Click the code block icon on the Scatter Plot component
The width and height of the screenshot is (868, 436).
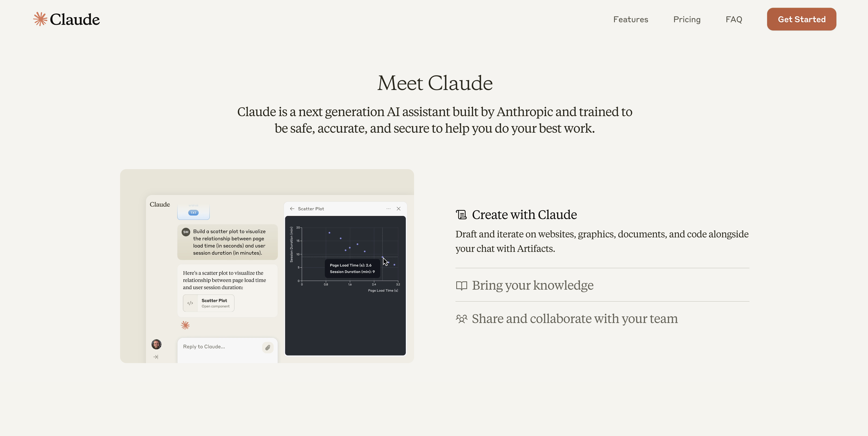(x=190, y=303)
